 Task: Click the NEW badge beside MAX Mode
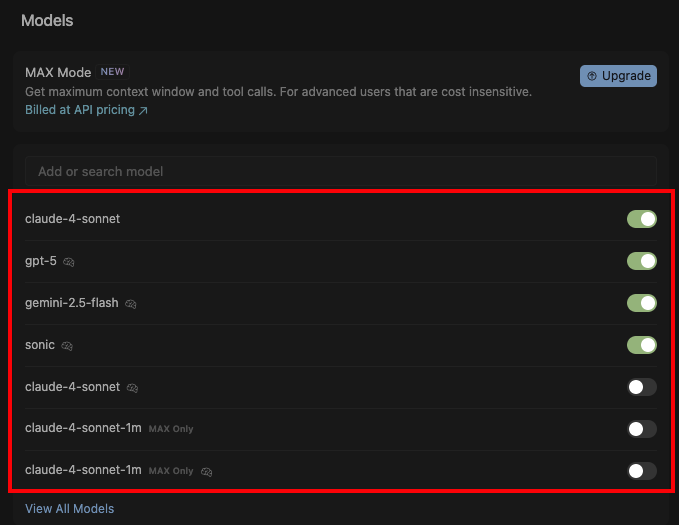coord(113,72)
